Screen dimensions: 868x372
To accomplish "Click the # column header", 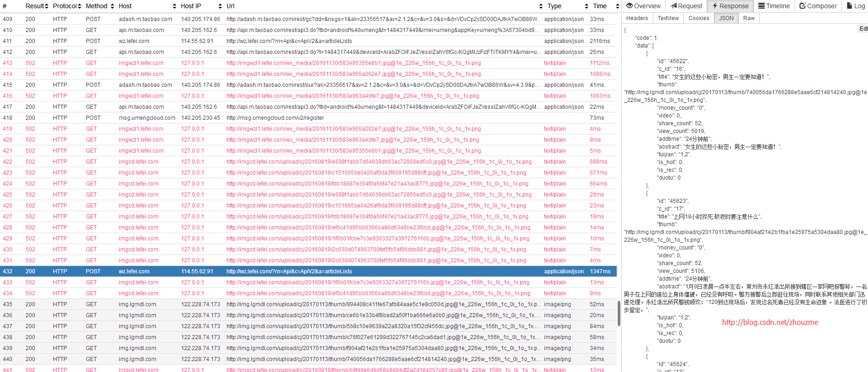I will [5, 6].
